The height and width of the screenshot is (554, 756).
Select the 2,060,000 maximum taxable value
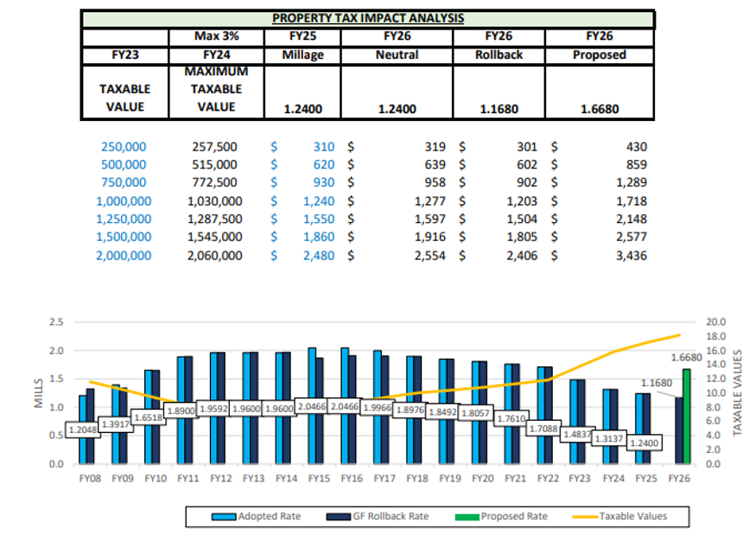click(215, 256)
